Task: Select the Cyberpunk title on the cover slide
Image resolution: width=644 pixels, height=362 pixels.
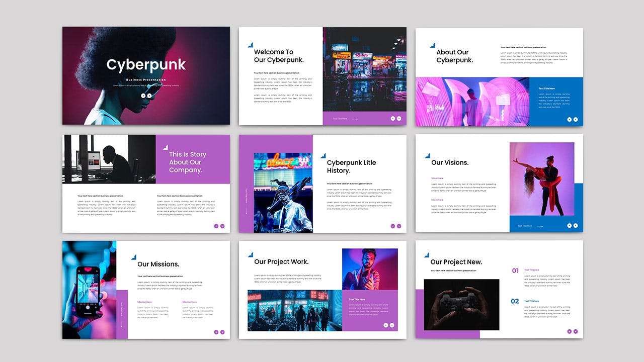Action: point(145,64)
